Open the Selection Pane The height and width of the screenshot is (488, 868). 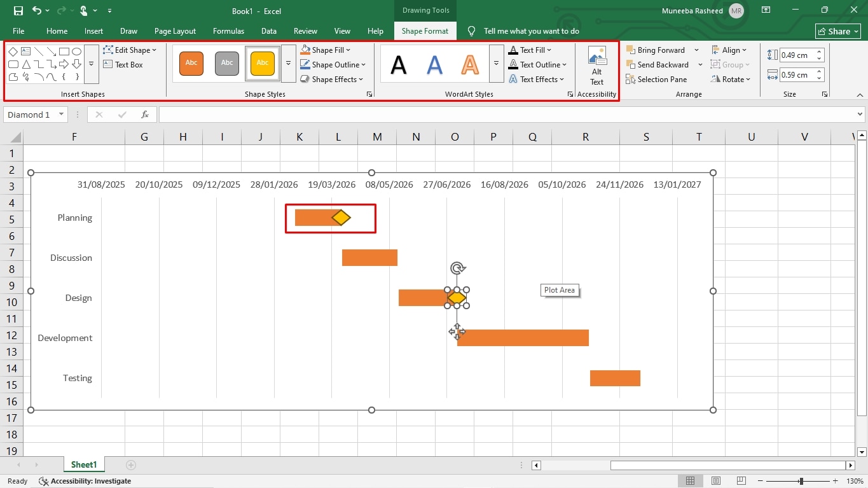click(x=656, y=80)
